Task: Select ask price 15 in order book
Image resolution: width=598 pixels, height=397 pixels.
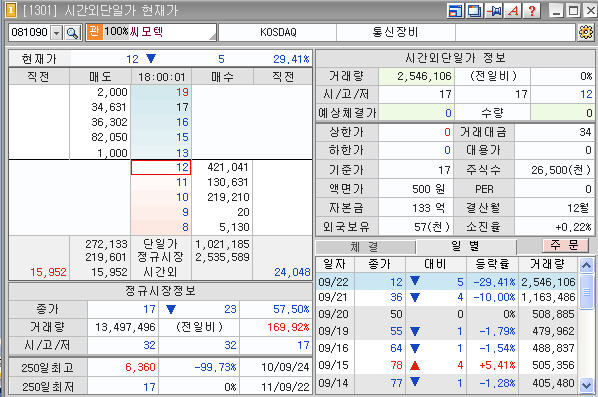Action: click(161, 137)
